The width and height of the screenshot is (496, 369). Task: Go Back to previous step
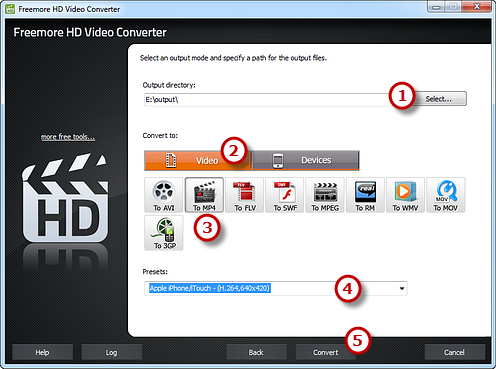[256, 352]
